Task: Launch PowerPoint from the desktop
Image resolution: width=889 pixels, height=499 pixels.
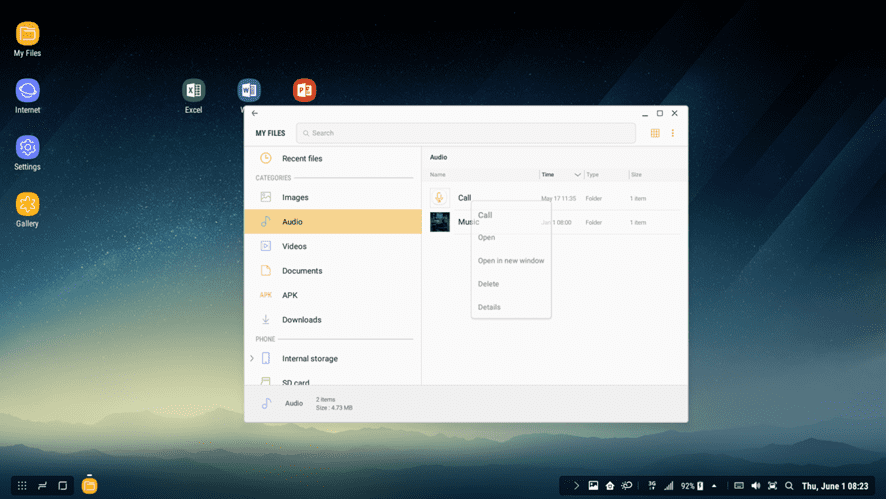Action: click(304, 90)
